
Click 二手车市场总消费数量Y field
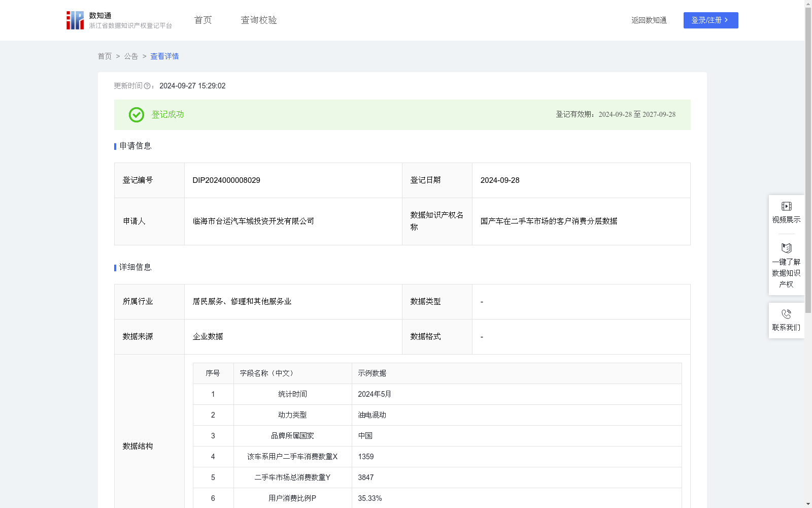pos(292,478)
